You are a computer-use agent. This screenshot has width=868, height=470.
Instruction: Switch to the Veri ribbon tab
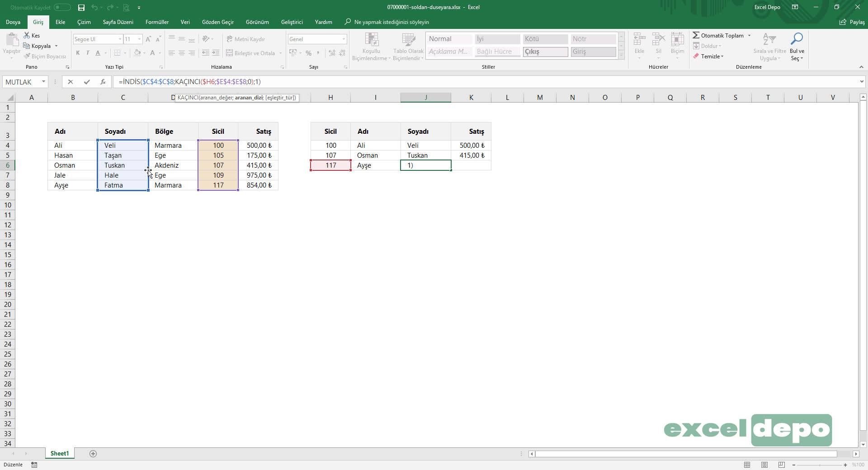(x=185, y=22)
